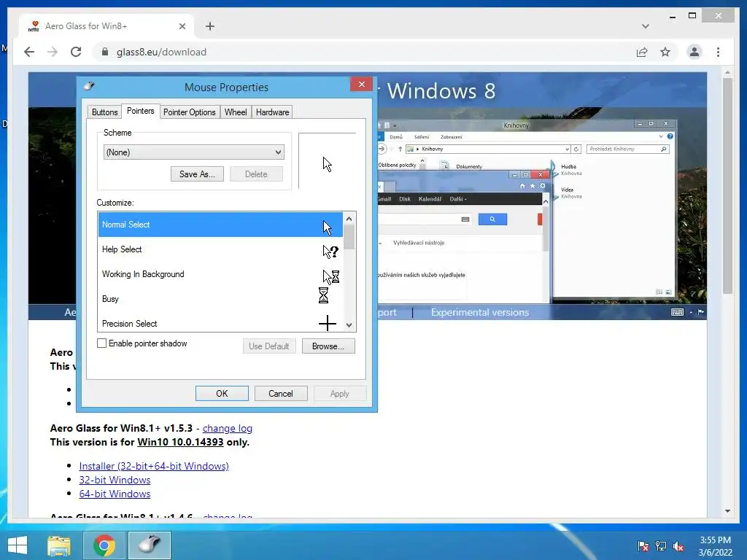Open the network icon in system tray
Viewport: 747px width, 560px height.
coord(661,545)
